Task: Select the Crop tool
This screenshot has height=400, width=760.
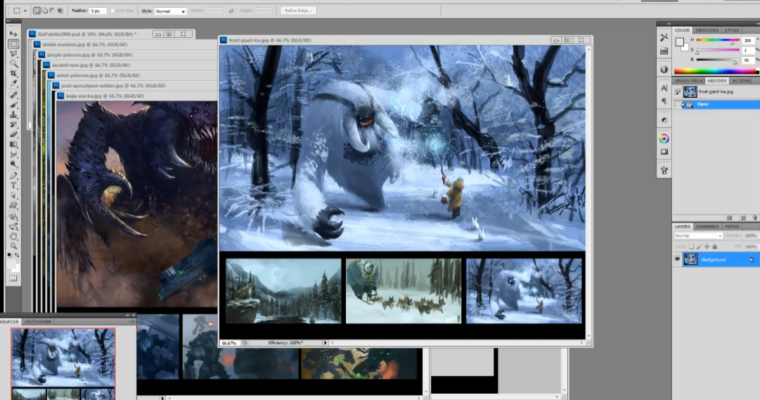Action: coord(14,74)
